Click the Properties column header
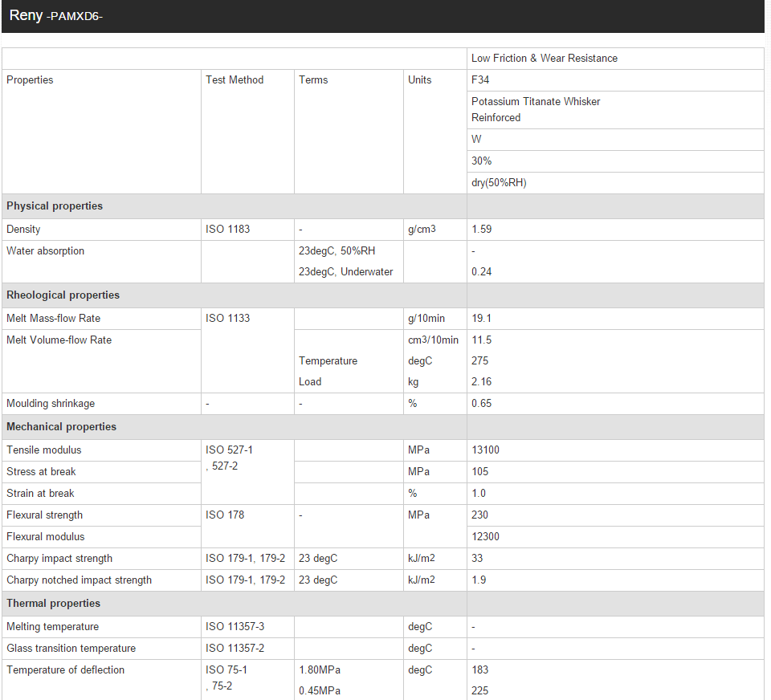Image resolution: width=771 pixels, height=700 pixels. [x=30, y=79]
